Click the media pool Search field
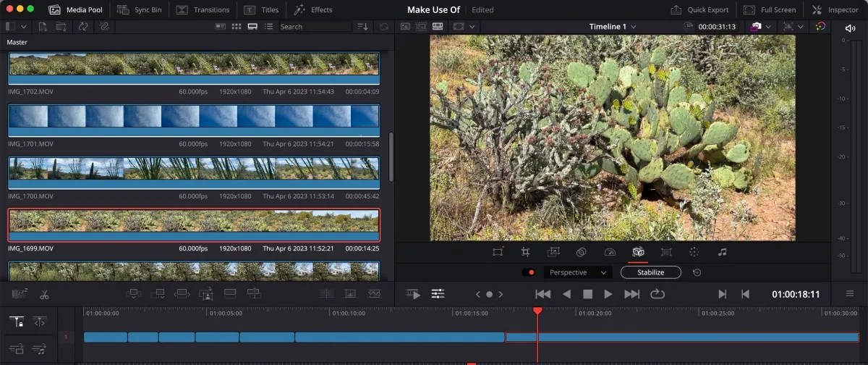 [x=315, y=27]
